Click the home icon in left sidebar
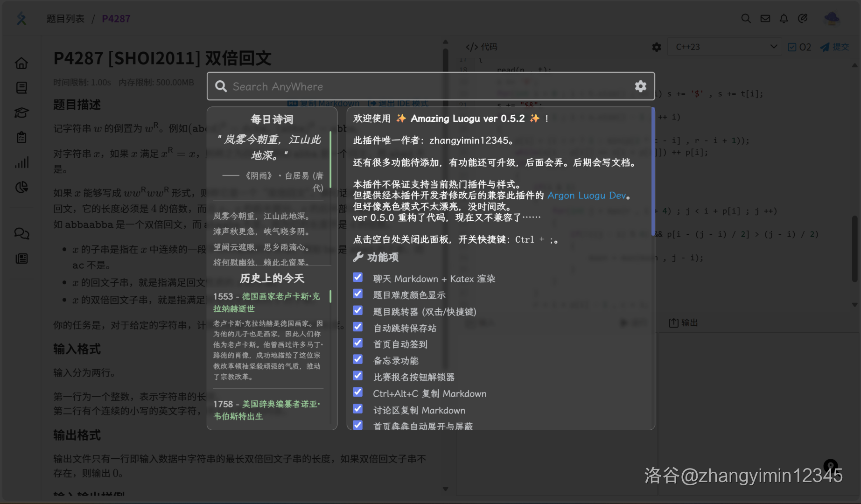861x504 pixels. pos(21,63)
